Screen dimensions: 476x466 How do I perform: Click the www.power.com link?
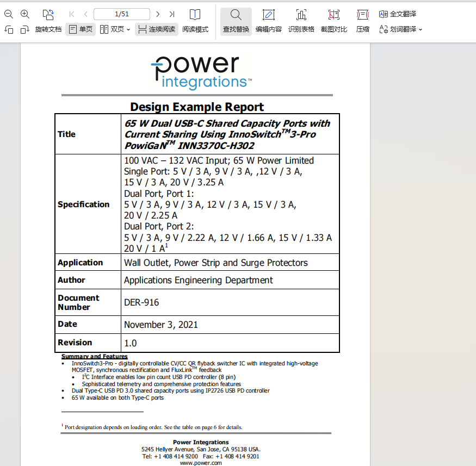coord(201,463)
